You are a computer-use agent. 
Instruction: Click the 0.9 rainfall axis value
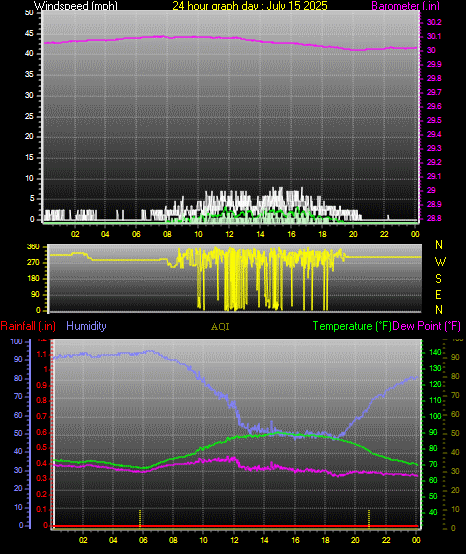42,385
